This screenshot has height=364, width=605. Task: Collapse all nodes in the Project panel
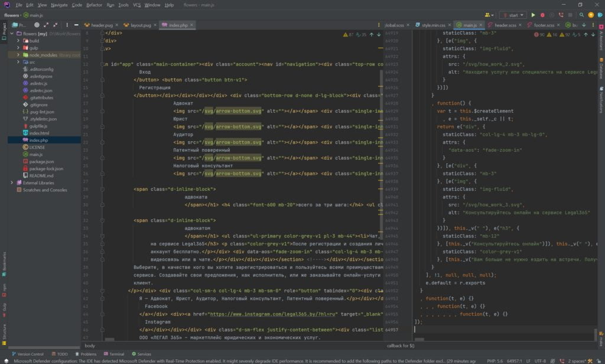[55, 25]
